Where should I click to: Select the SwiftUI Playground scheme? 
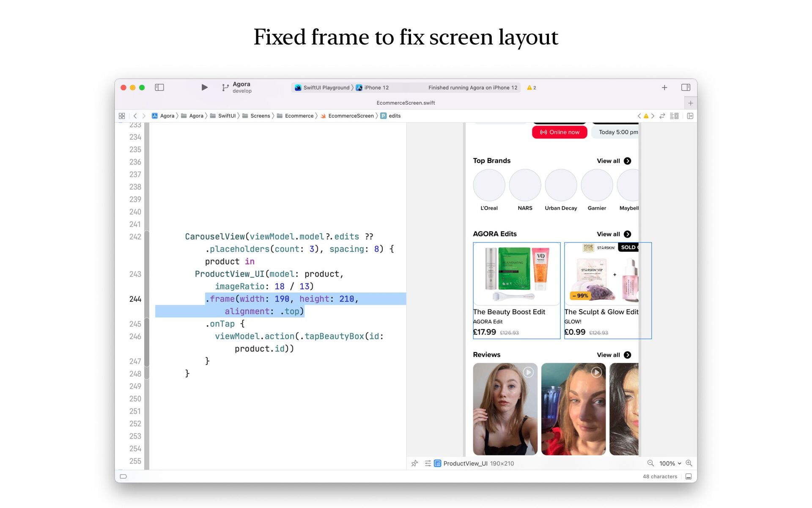[322, 88]
